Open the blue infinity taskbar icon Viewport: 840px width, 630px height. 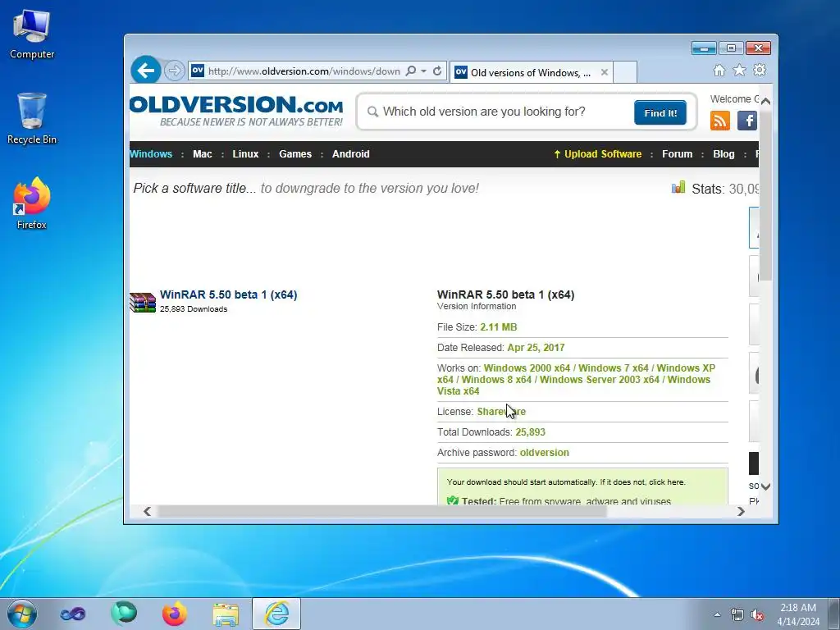pos(73,614)
